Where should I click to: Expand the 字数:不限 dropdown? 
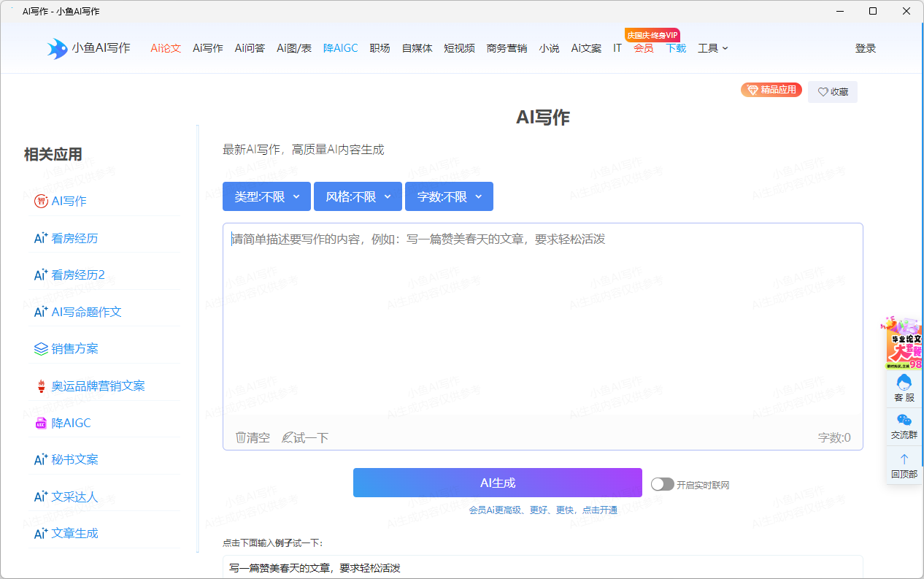(x=449, y=196)
